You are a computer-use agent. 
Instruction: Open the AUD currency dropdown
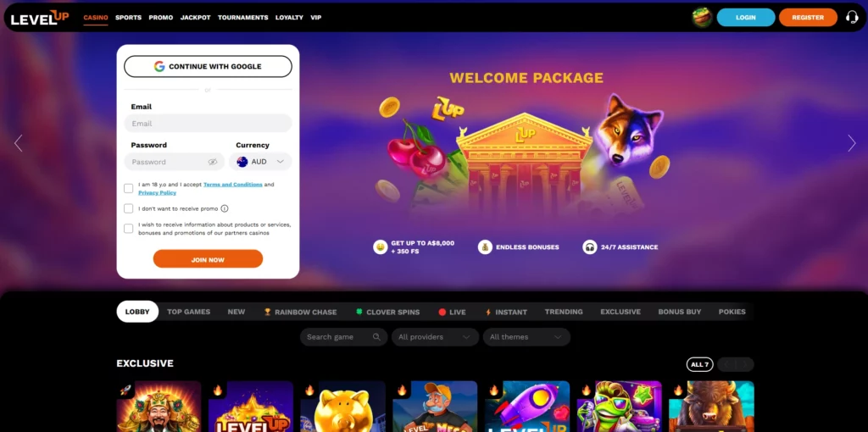click(x=260, y=162)
